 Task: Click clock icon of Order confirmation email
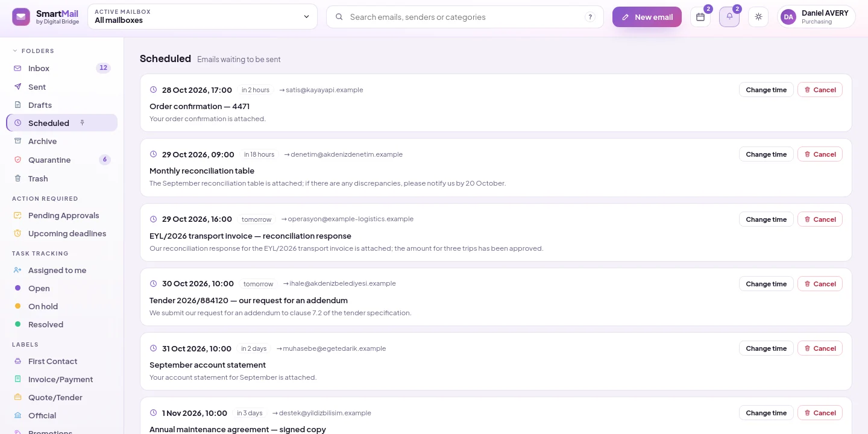coord(153,90)
